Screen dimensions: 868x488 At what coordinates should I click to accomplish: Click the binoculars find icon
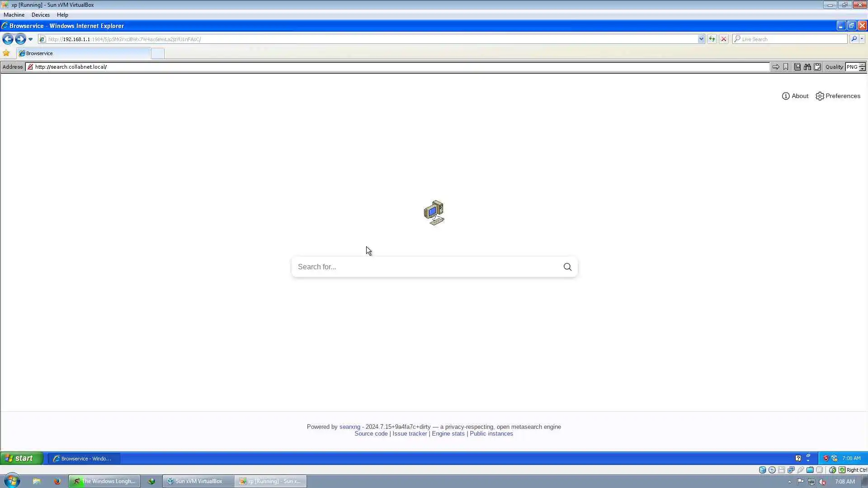(807, 67)
